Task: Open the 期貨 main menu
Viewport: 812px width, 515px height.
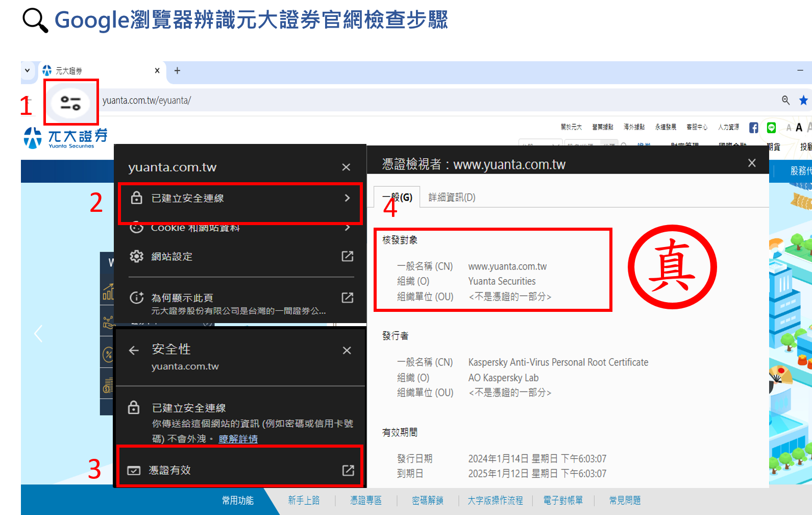Action: coord(774,147)
